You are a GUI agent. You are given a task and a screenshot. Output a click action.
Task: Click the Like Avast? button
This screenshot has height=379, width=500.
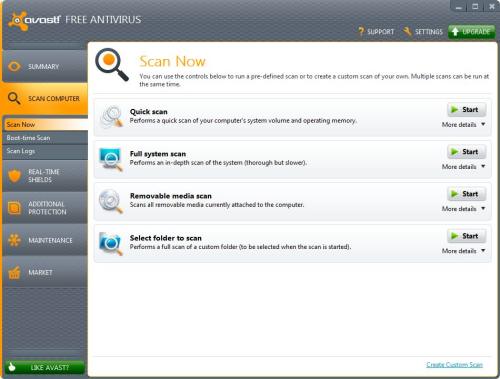click(x=45, y=367)
